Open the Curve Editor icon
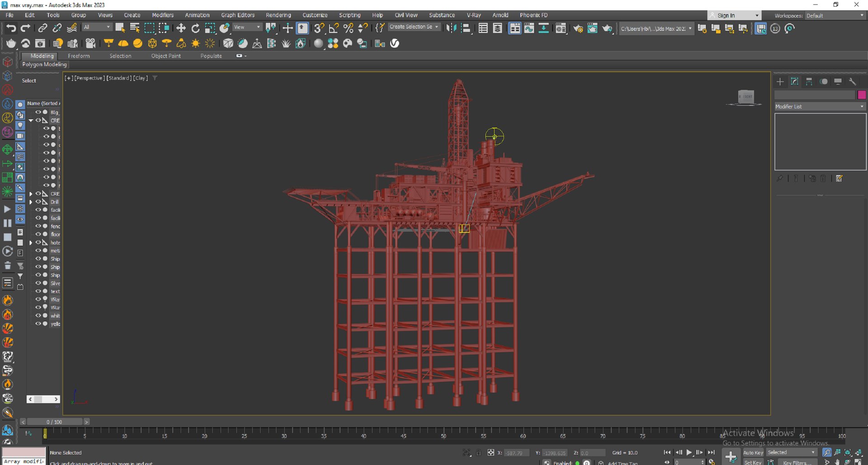The width and height of the screenshot is (868, 465). click(x=529, y=28)
